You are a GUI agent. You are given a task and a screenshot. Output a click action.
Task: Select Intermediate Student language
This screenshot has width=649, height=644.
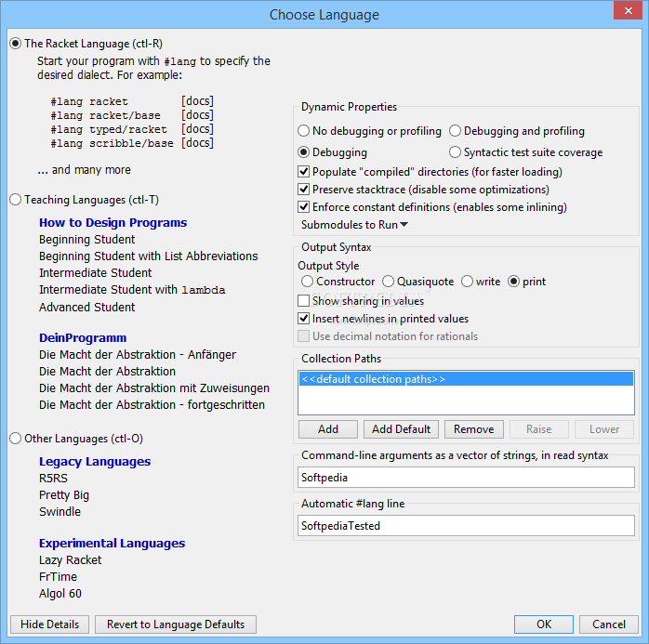coord(95,273)
